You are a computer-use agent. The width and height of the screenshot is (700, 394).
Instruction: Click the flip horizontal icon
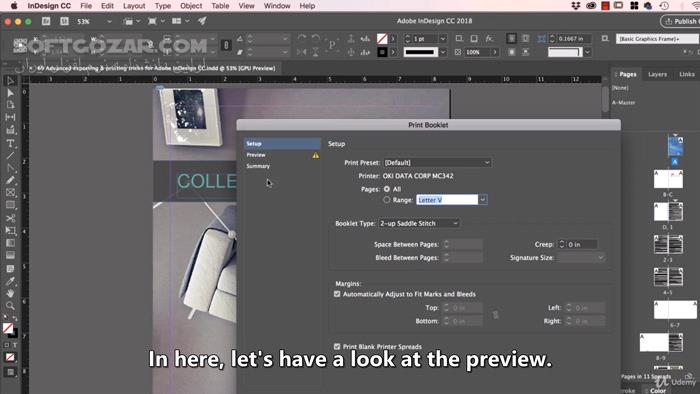pyautogui.click(x=302, y=52)
